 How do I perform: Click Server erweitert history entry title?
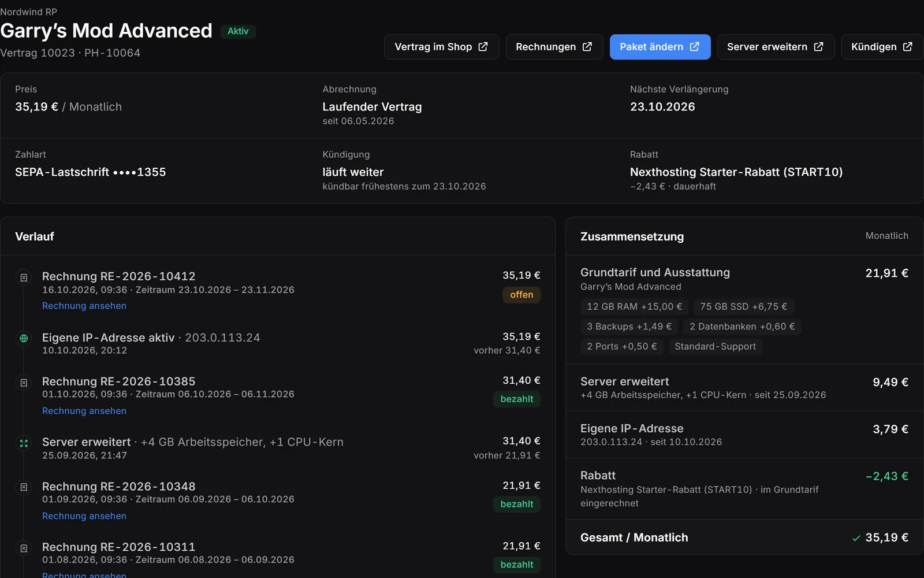pyautogui.click(x=87, y=442)
